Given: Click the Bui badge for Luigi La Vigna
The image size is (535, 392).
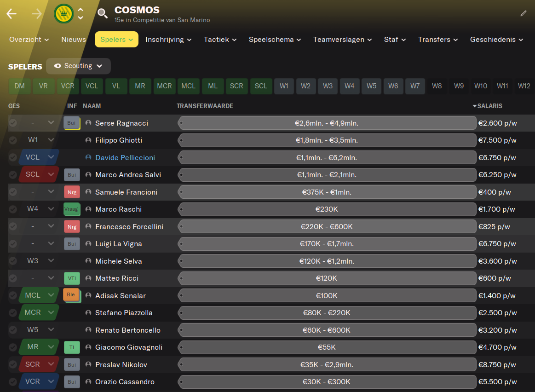Looking at the screenshot, I should coord(72,243).
